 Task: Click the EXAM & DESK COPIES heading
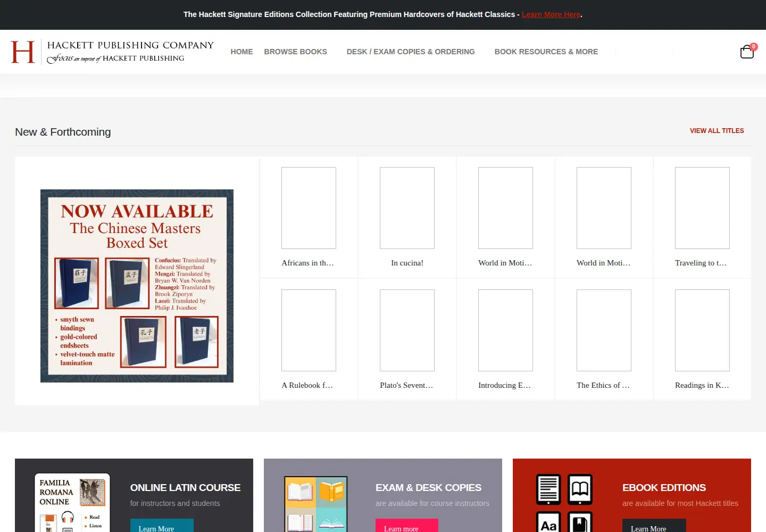(x=428, y=488)
